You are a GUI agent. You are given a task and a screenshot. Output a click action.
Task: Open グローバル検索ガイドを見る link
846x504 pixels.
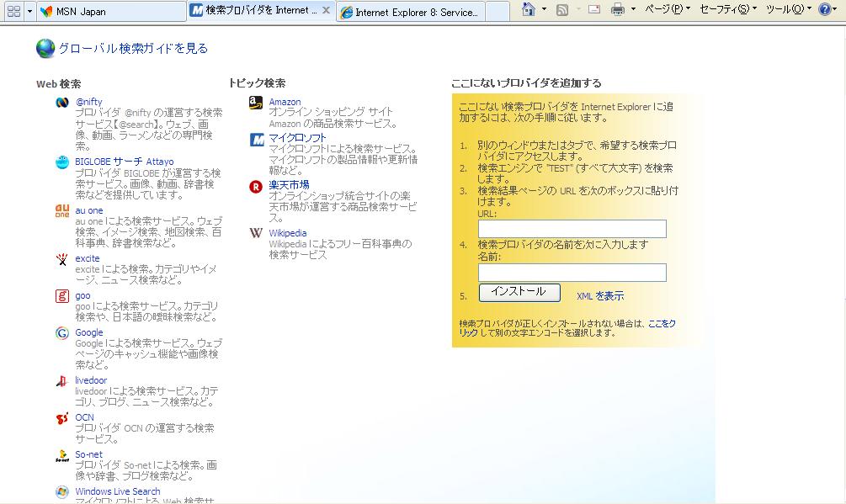coord(133,49)
